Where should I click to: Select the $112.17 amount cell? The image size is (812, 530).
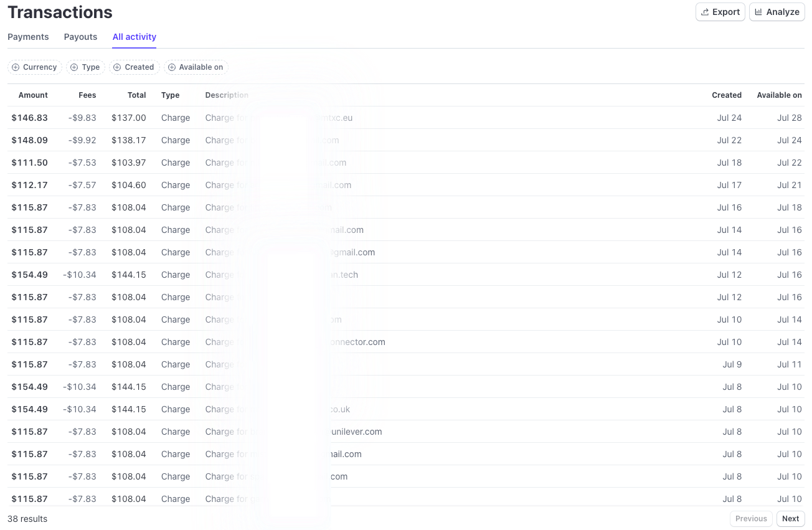pos(29,185)
